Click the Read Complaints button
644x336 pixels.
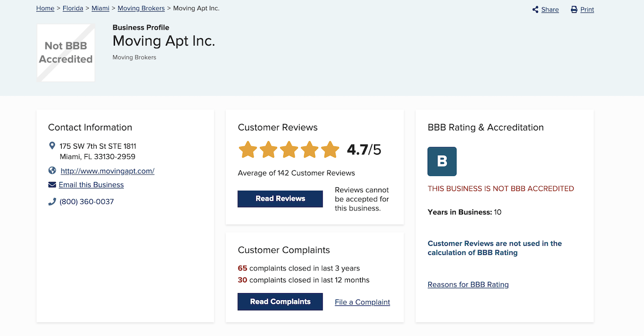(x=280, y=302)
